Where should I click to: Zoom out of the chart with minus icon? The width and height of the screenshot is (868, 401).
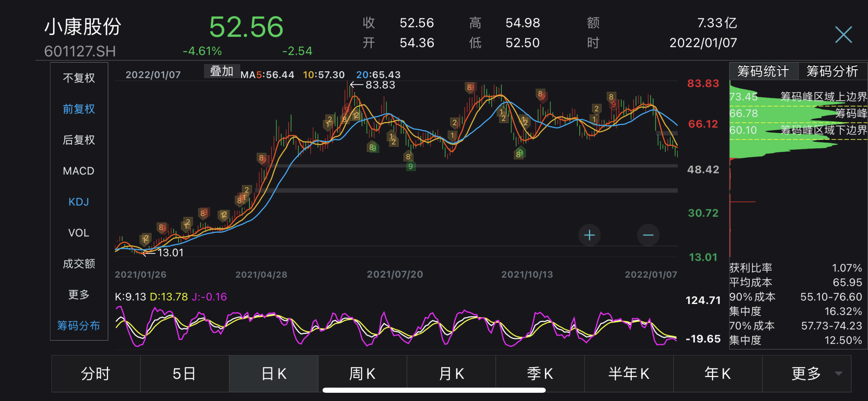(x=648, y=235)
